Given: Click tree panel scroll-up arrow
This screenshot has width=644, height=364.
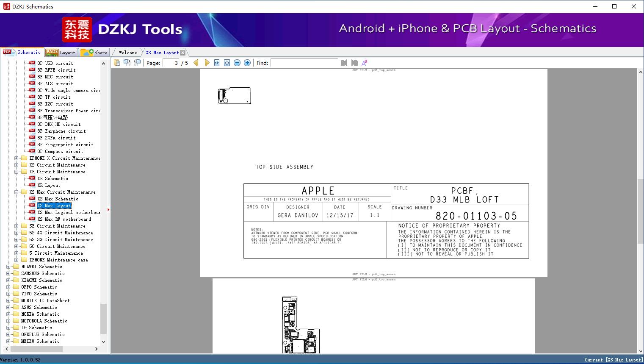Looking at the screenshot, I should (104, 63).
